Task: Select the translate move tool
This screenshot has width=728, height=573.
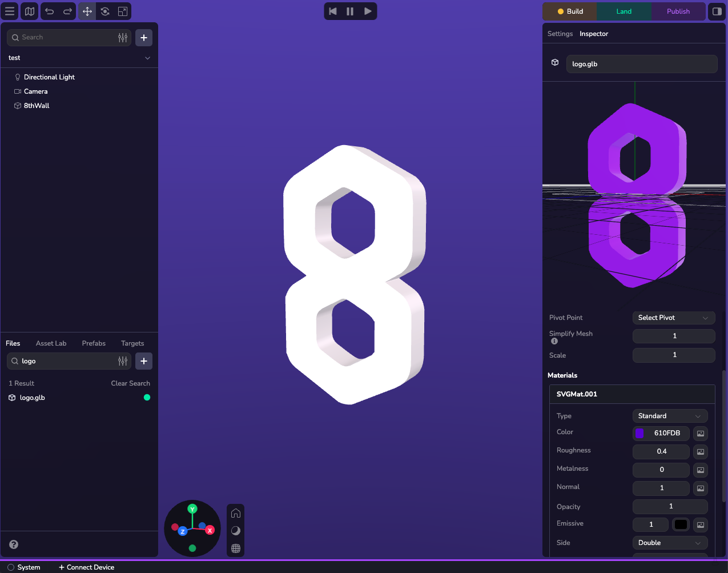Action: 87,11
